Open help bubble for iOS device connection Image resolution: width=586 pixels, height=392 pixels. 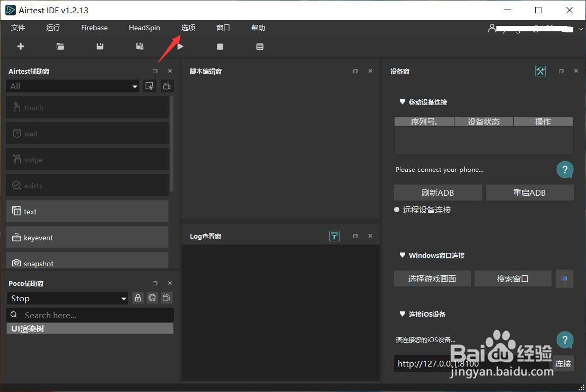[565, 339]
